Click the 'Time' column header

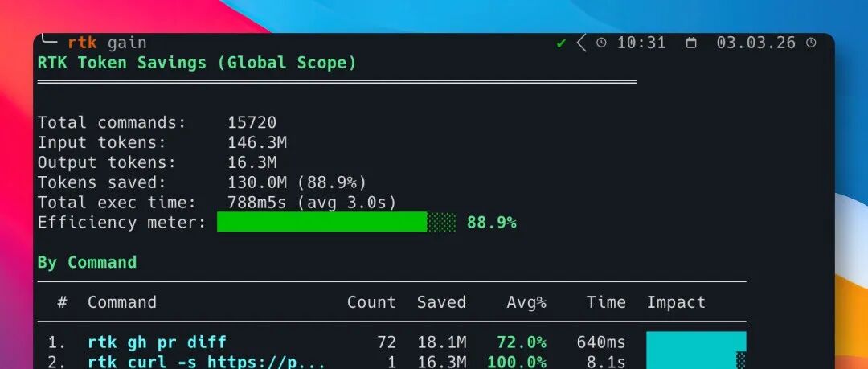click(x=606, y=302)
